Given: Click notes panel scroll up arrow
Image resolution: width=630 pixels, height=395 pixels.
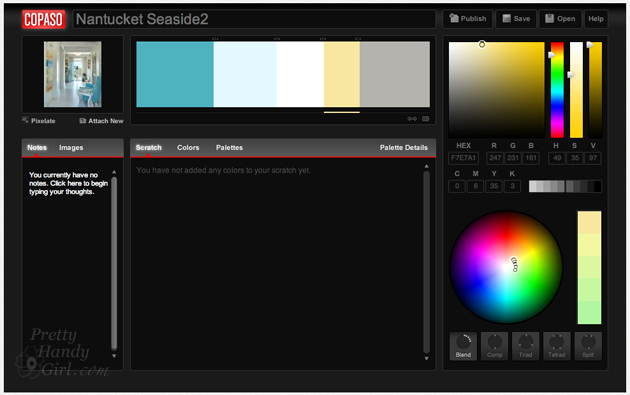Looking at the screenshot, I should 114,172.
